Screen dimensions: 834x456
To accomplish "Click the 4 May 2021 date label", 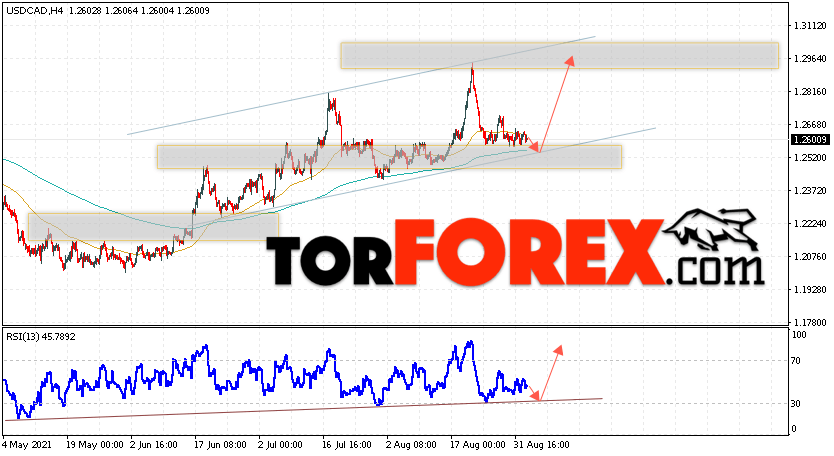I will tap(27, 444).
